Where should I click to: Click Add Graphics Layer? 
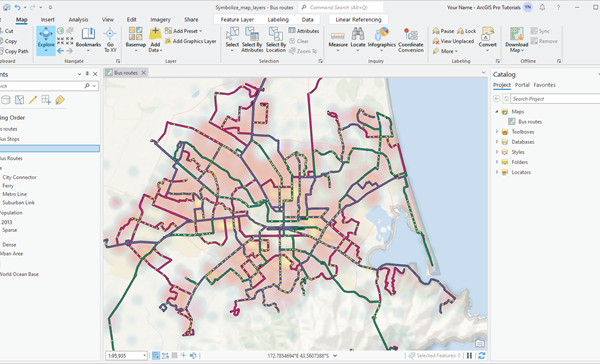click(x=191, y=41)
